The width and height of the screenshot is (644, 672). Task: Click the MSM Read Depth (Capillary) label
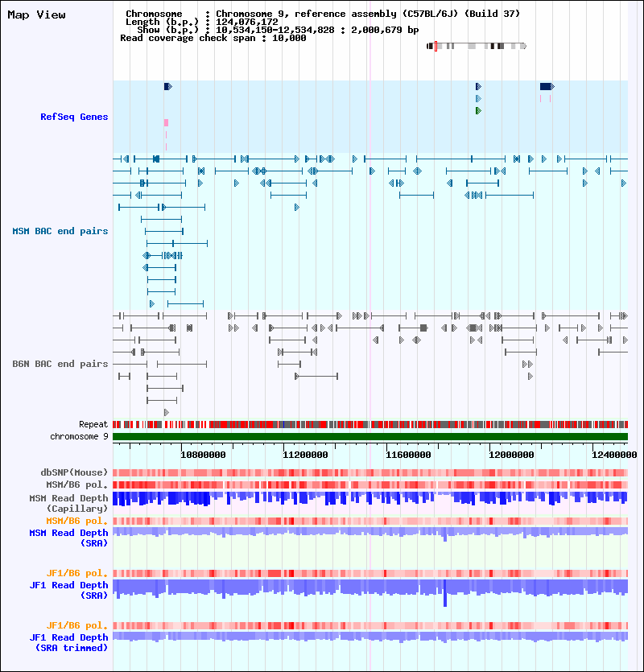coord(68,503)
